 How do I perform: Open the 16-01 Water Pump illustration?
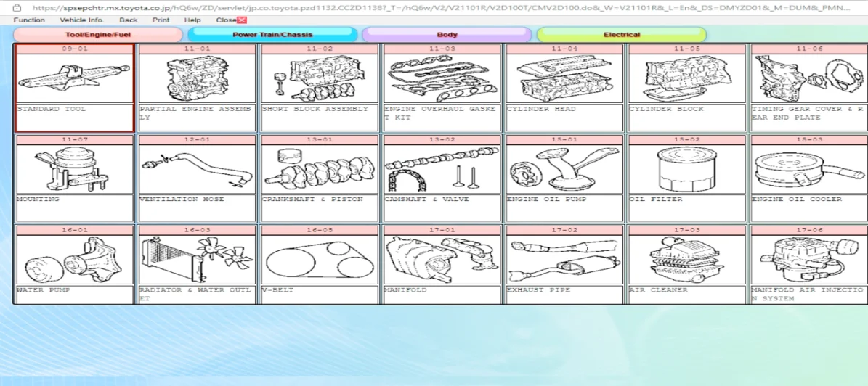click(75, 259)
